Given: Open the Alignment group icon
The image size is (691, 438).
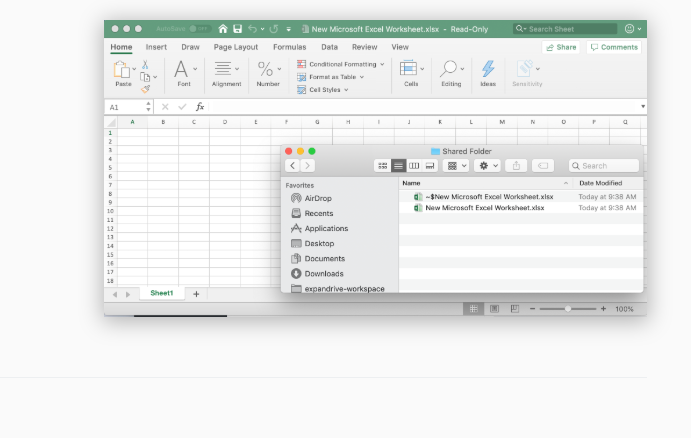Looking at the screenshot, I should click(x=223, y=69).
